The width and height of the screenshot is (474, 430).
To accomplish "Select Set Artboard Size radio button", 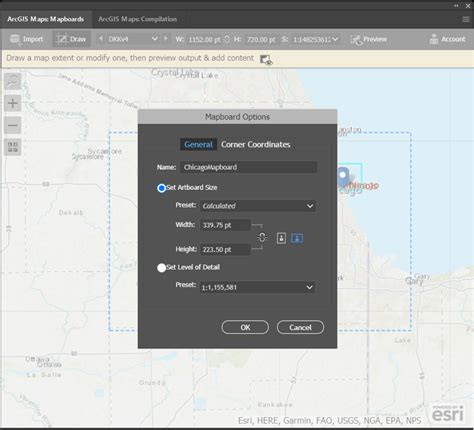I will pyautogui.click(x=162, y=188).
